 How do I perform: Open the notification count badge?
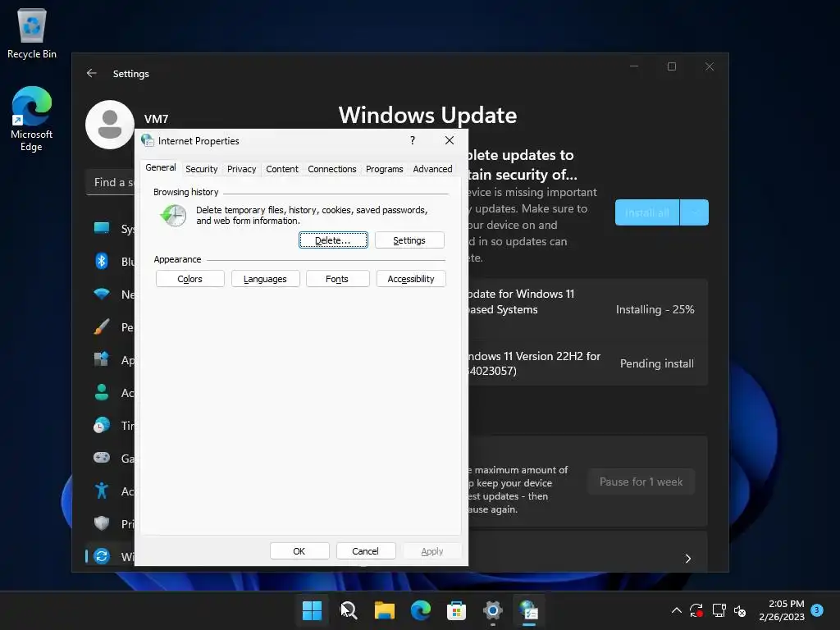coord(817,609)
